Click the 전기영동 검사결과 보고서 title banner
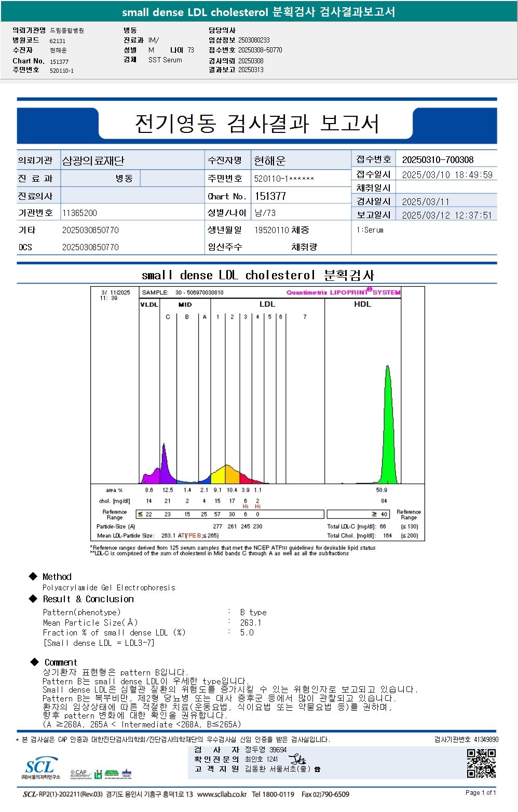Viewport: 518px width, 812px height. (256, 124)
